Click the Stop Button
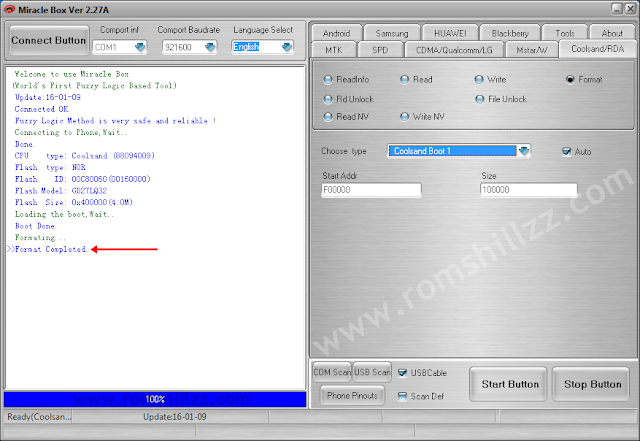The width and height of the screenshot is (640, 441). click(591, 384)
